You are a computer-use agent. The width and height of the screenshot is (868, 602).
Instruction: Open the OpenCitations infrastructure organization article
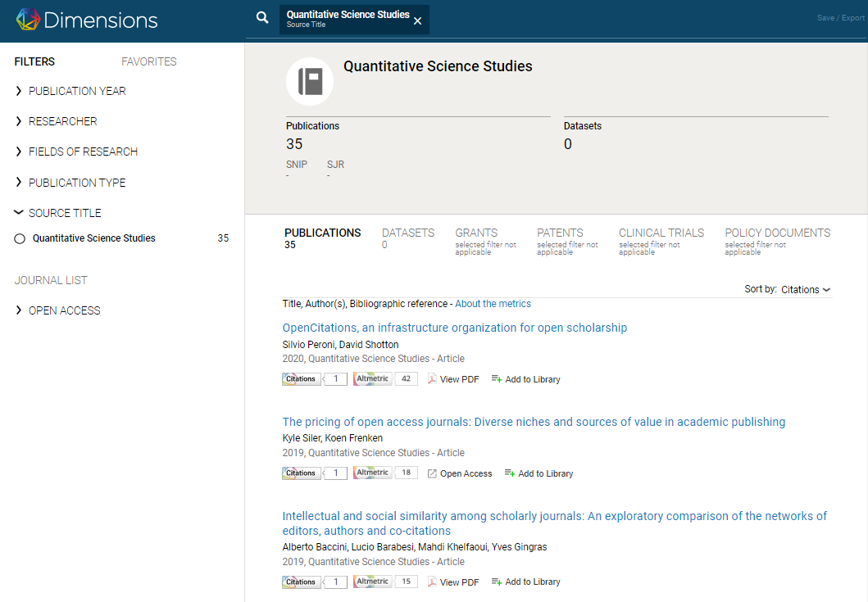click(454, 328)
